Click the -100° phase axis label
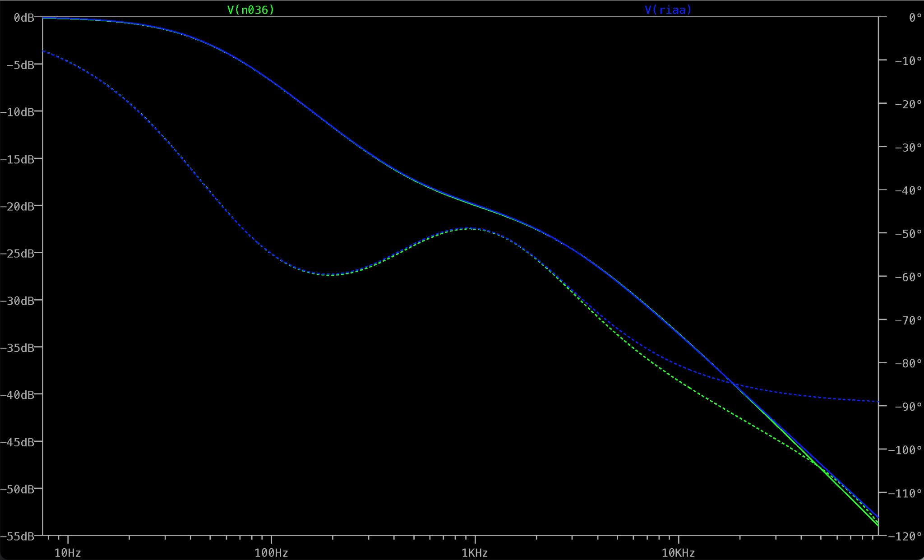Image resolution: width=924 pixels, height=560 pixels. coord(905,450)
